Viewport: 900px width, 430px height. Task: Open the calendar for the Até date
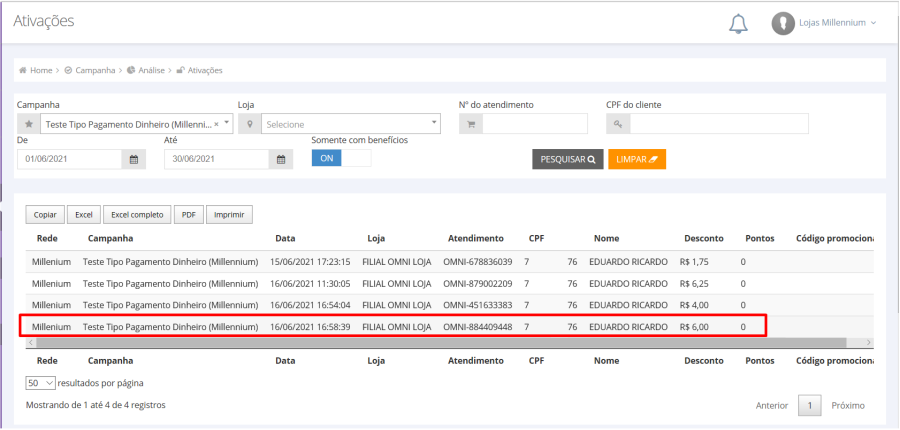click(281, 160)
